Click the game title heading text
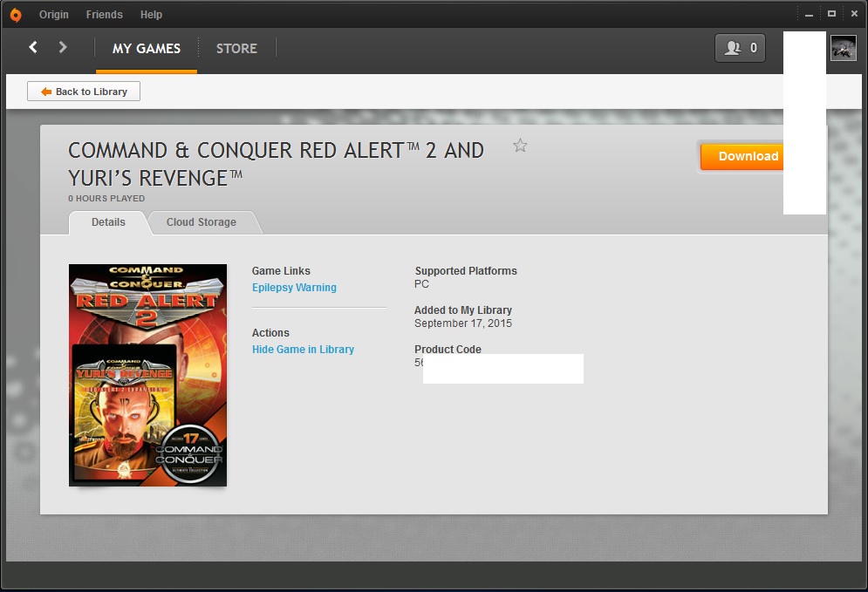Image resolution: width=868 pixels, height=592 pixels. tap(276, 164)
